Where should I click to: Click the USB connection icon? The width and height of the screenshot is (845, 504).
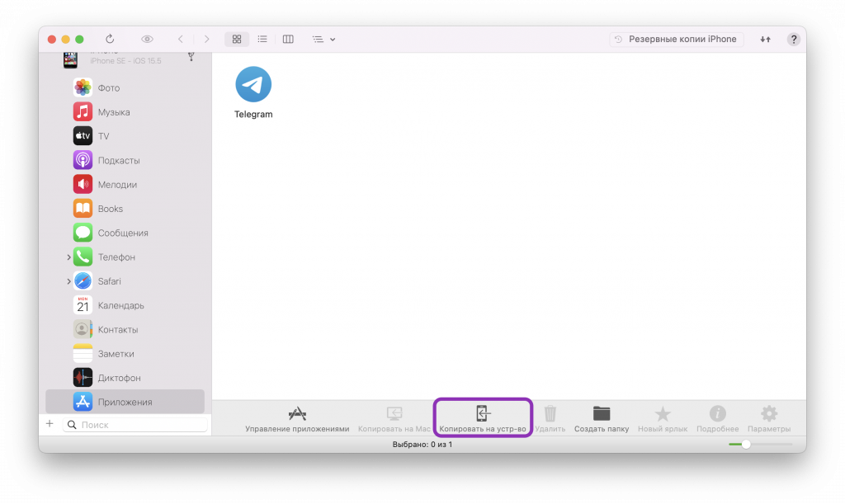pos(191,56)
